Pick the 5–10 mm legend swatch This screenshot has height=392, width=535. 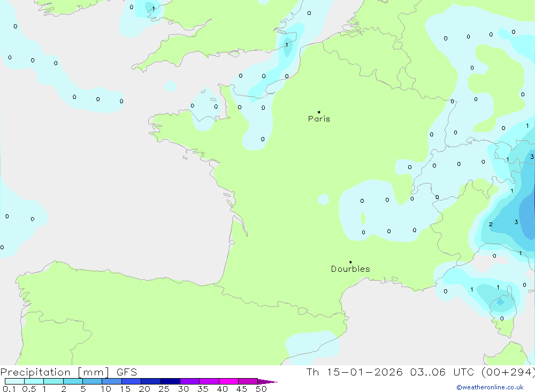click(x=93, y=381)
